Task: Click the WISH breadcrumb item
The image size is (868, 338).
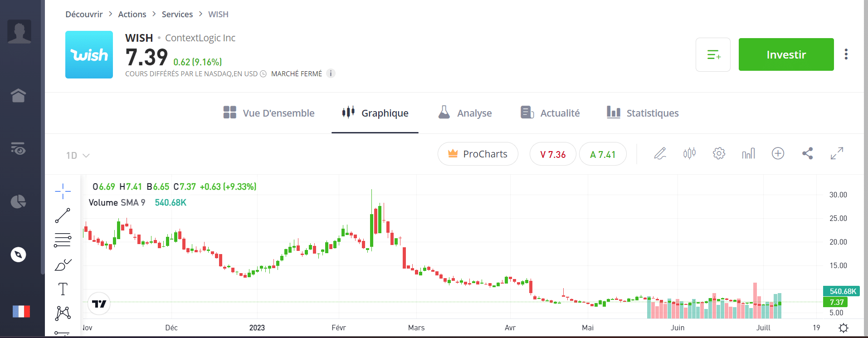Action: pyautogui.click(x=218, y=15)
